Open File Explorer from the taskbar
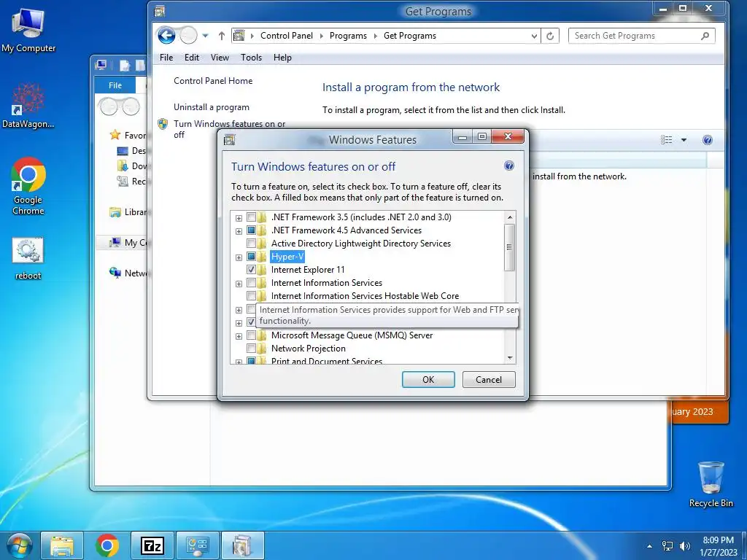The height and width of the screenshot is (560, 747). point(62,545)
